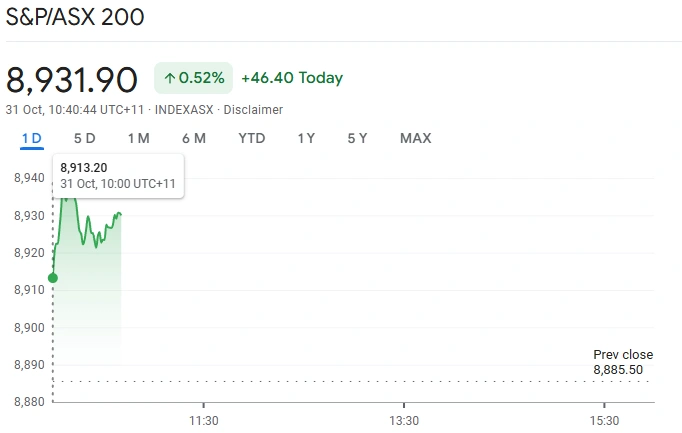Show the 5Y price history
682x433 pixels.
point(357,138)
